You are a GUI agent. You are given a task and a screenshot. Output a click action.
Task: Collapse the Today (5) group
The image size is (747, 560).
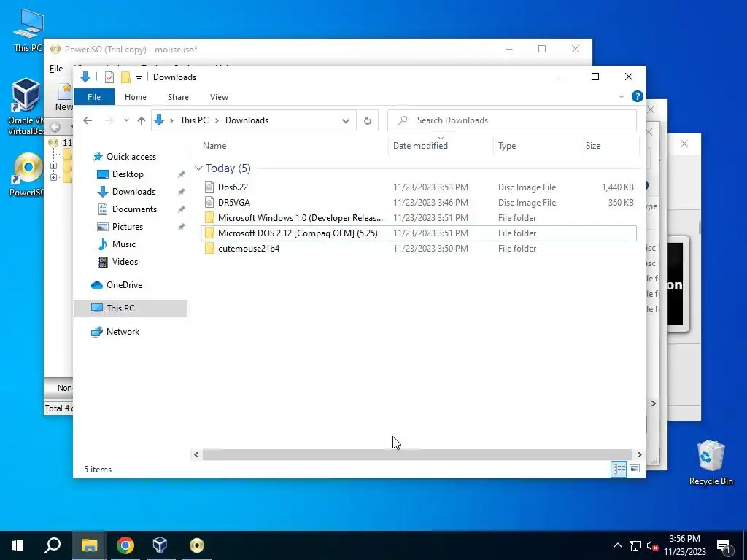pos(198,168)
